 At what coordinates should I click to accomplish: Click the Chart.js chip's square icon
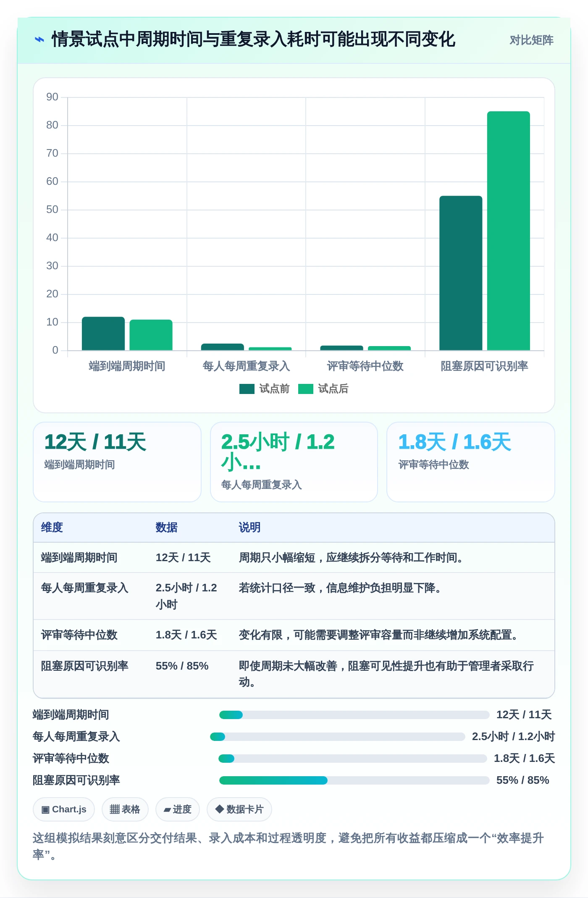(45, 810)
